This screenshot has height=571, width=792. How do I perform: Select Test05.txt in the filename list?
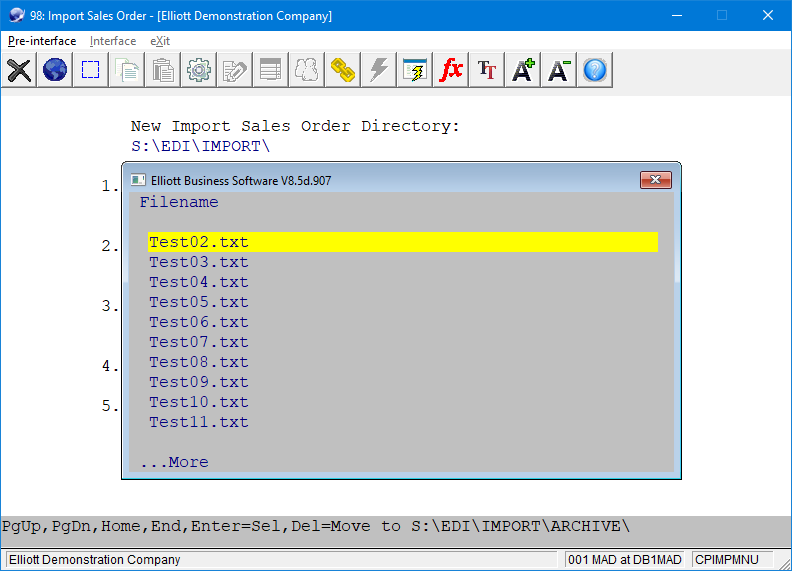click(199, 302)
